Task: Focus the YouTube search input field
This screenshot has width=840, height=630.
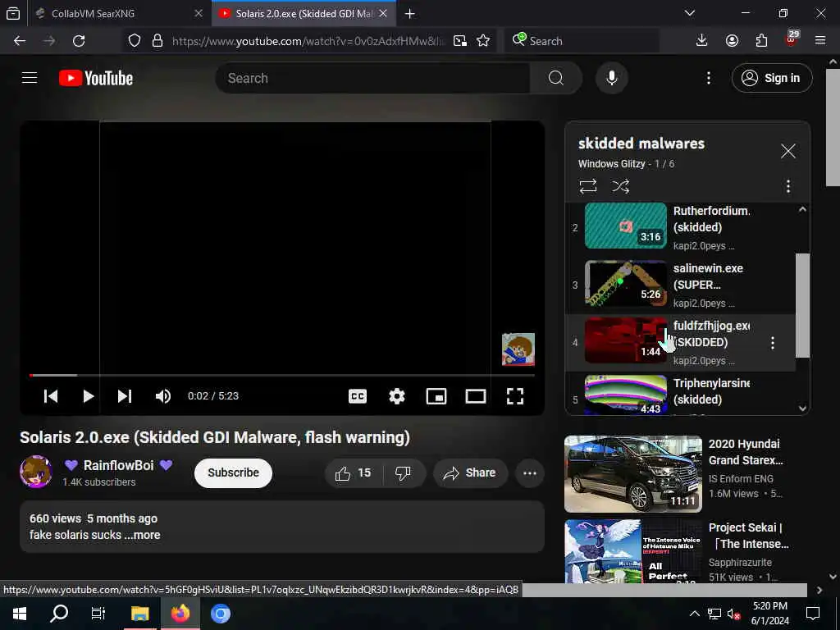Action: point(373,78)
